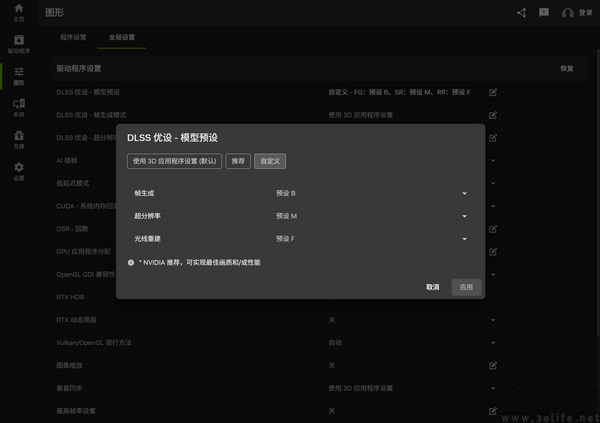Image resolution: width=600 pixels, height=423 pixels.
Task: Open the feedback message icon
Action: point(544,13)
